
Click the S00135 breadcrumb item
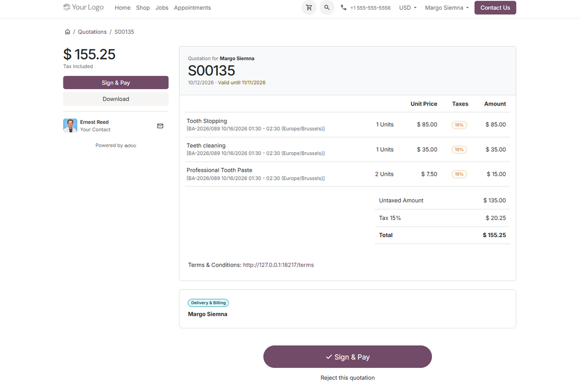coord(124,32)
